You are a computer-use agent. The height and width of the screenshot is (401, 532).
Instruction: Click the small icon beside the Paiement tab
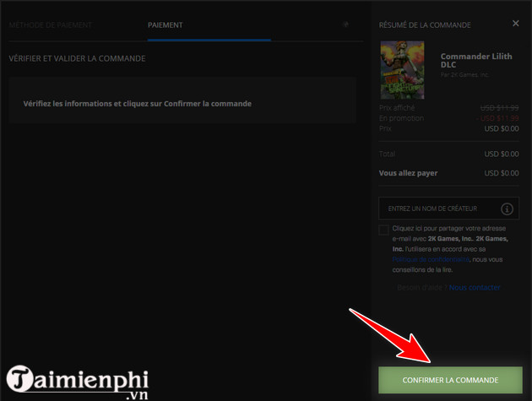point(345,24)
